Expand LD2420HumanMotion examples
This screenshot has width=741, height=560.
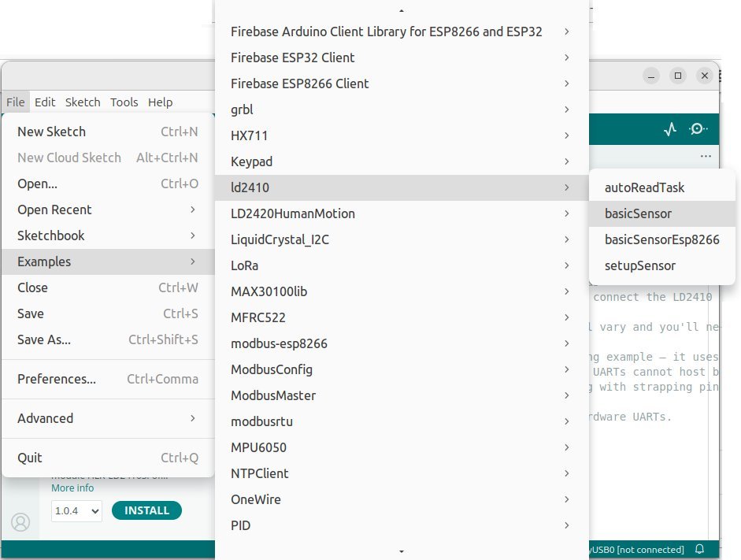[402, 213]
